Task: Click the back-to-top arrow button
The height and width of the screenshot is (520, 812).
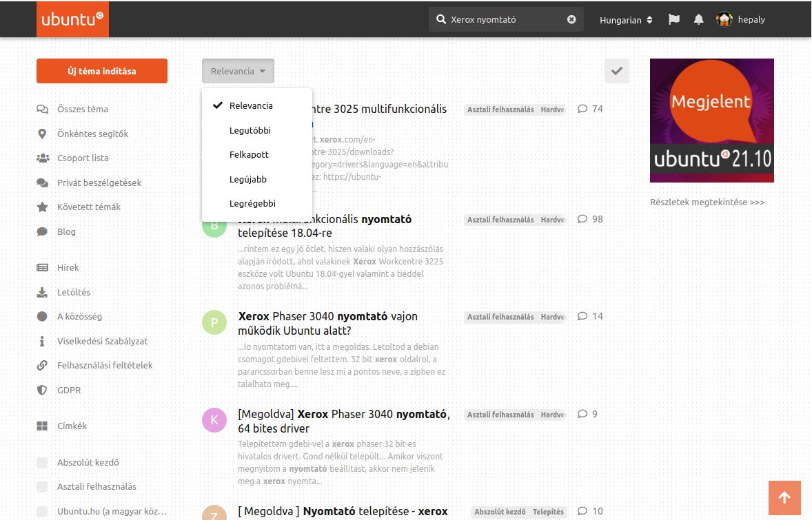Action: [784, 498]
